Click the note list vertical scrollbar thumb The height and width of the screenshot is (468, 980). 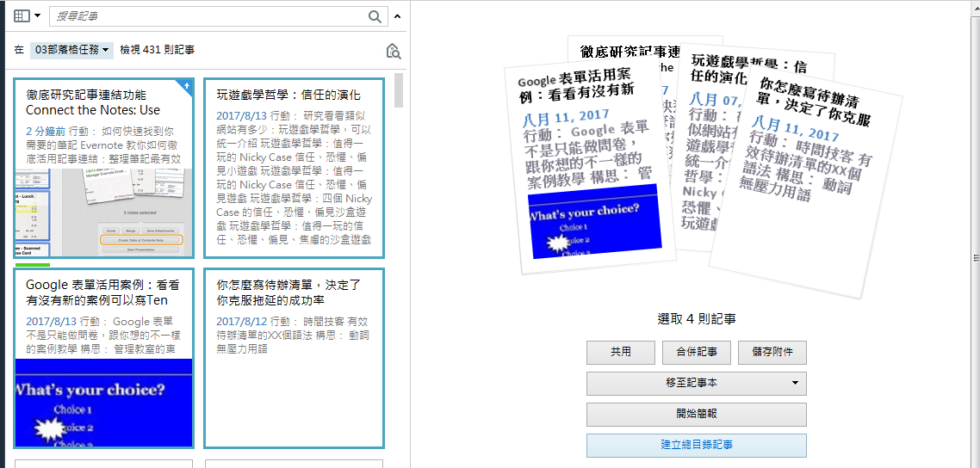[x=399, y=89]
